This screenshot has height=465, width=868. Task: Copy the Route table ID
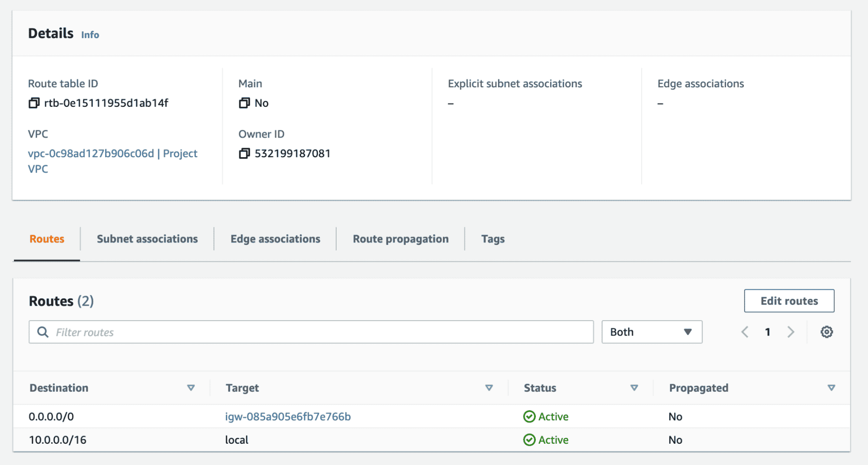point(34,103)
